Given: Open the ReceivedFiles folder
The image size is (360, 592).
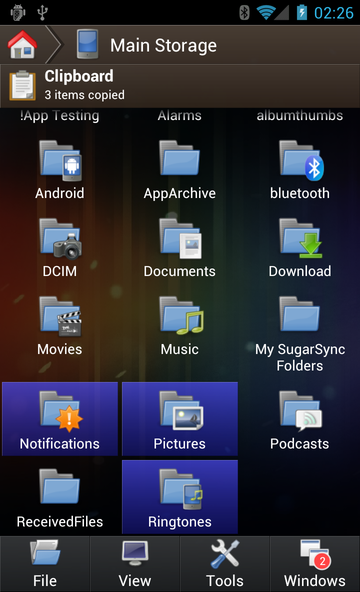Looking at the screenshot, I should click(x=60, y=497).
